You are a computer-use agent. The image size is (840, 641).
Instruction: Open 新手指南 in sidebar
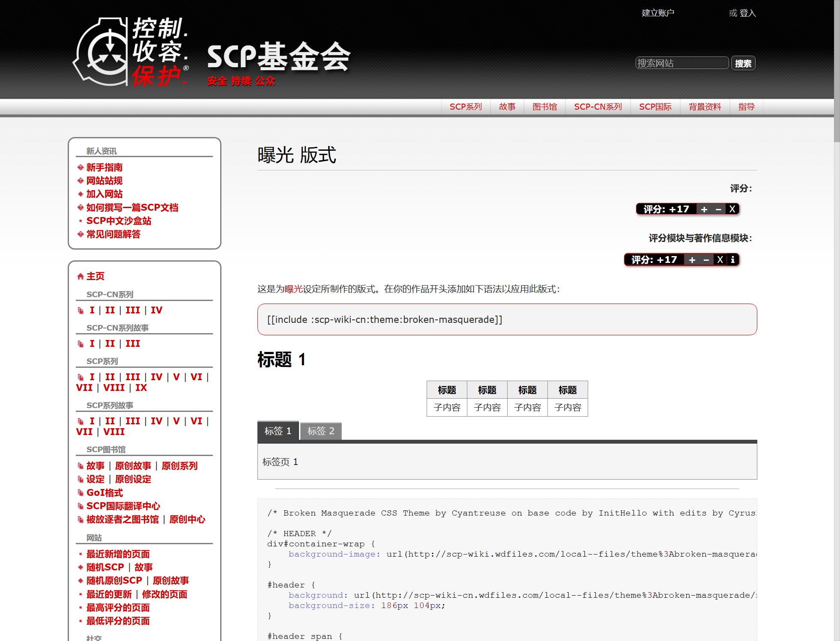pyautogui.click(x=104, y=167)
